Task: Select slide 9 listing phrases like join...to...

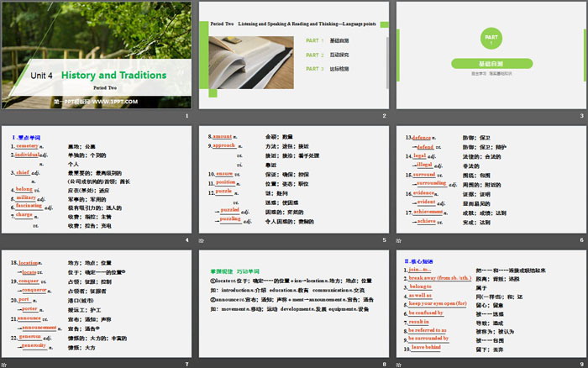Action: (491, 303)
